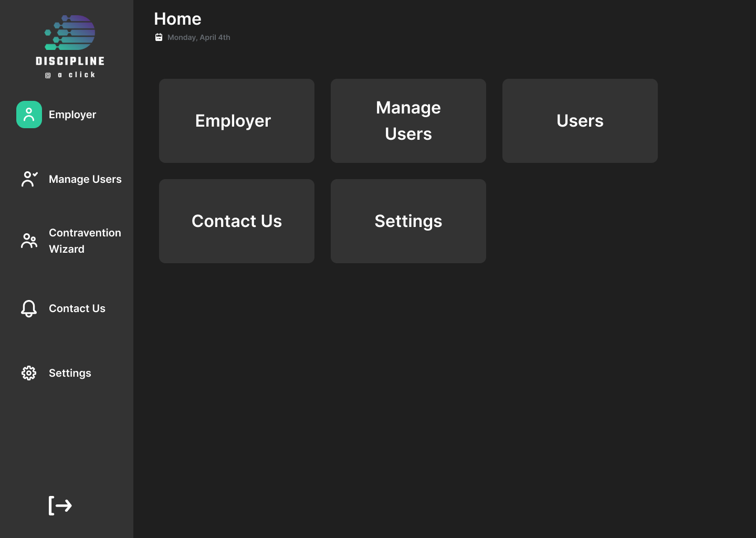Click the logout arrow icon
The image size is (756, 538).
pyautogui.click(x=60, y=505)
